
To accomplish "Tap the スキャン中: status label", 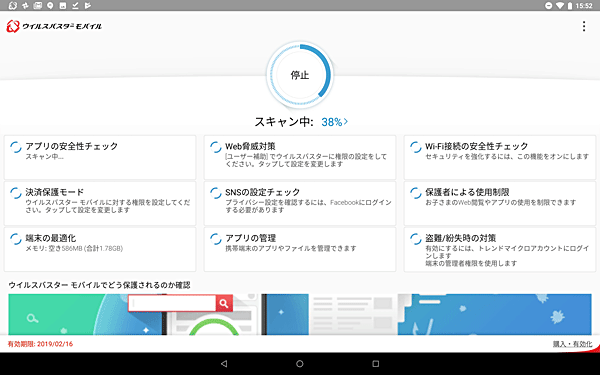I will [284, 122].
